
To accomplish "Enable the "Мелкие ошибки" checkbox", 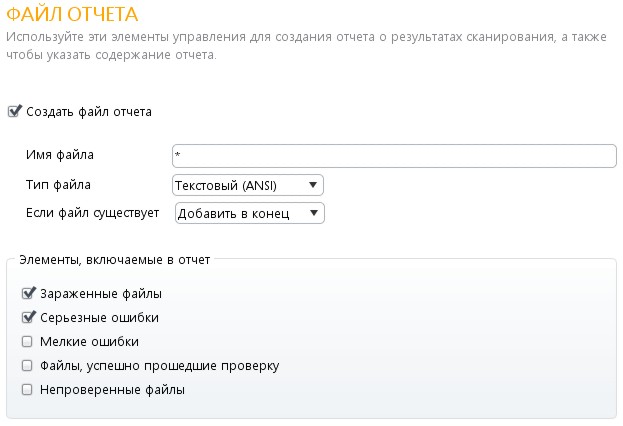I will tap(27, 342).
